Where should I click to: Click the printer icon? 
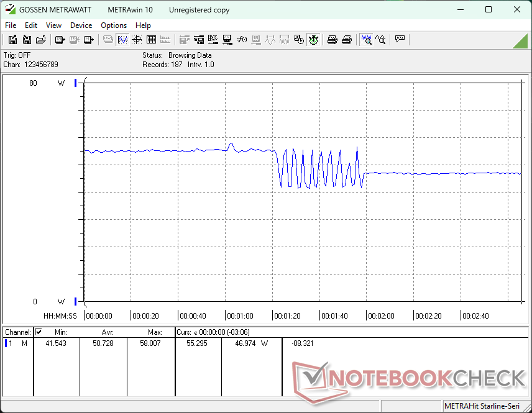[x=346, y=40]
